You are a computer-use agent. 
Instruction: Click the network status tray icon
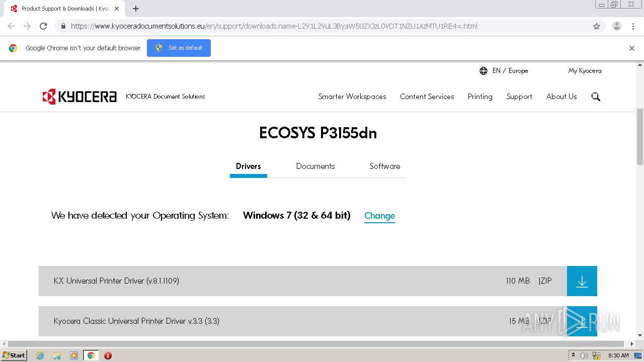pyautogui.click(x=596, y=355)
